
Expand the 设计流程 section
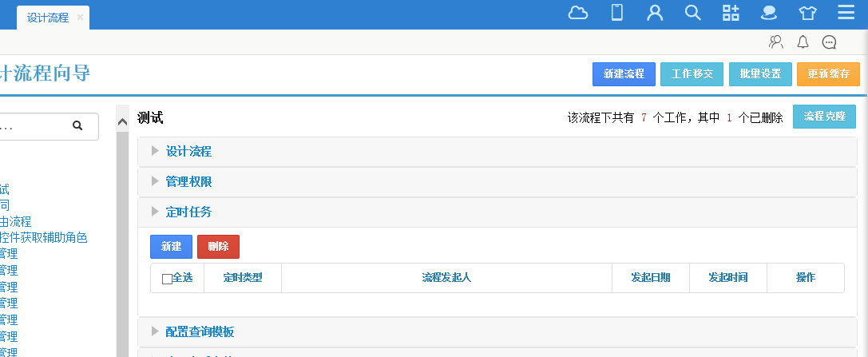click(x=188, y=152)
